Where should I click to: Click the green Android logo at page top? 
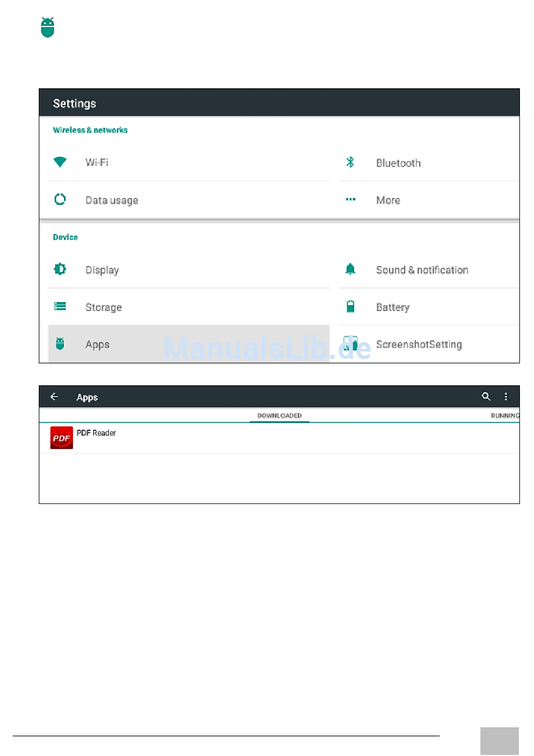click(x=48, y=28)
